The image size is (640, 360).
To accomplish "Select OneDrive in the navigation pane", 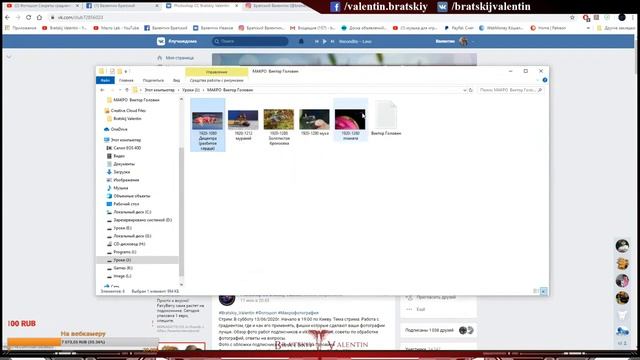I will coord(119,129).
